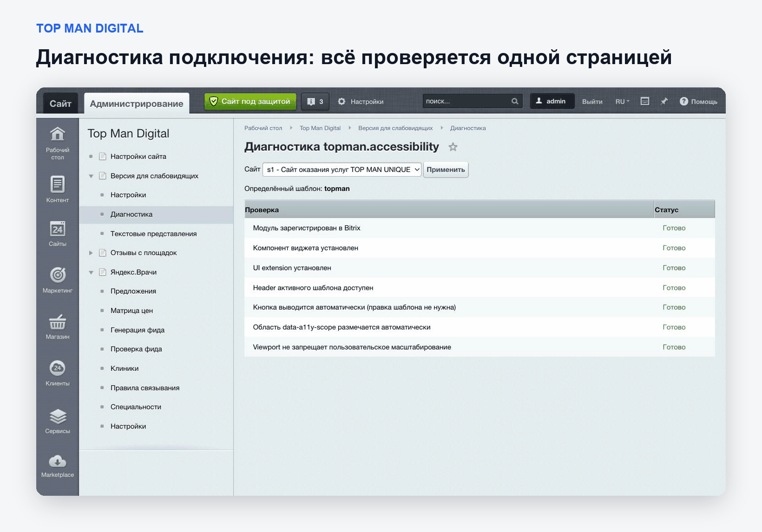This screenshot has width=762, height=532.
Task: Select Диагностика in the left tree
Action: coord(131,215)
